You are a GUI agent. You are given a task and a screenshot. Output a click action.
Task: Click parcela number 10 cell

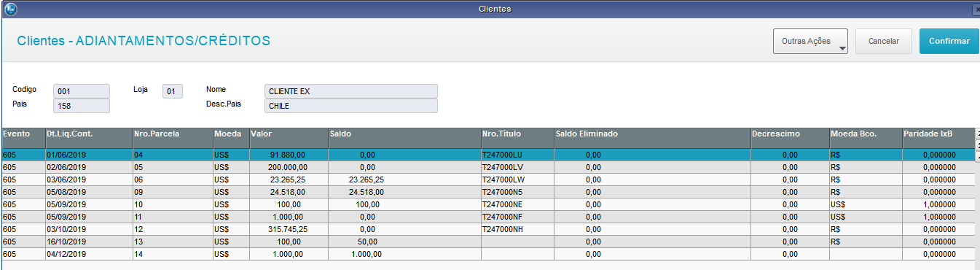coord(173,204)
